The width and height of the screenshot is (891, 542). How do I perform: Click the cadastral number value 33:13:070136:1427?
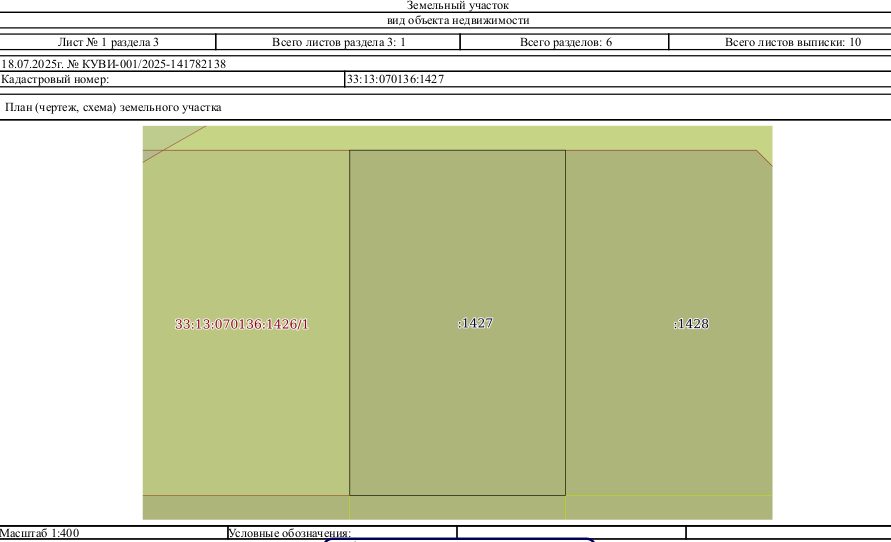tap(395, 80)
